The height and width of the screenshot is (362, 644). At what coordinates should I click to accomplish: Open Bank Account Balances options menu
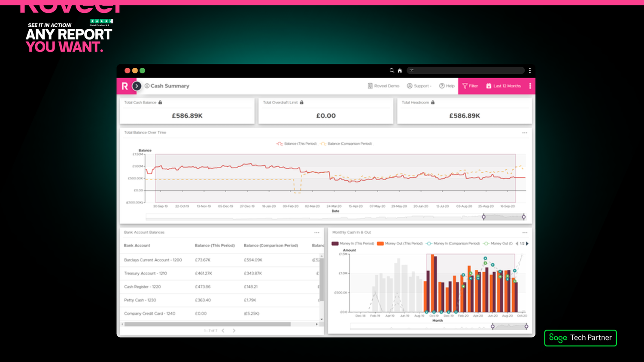[x=317, y=232]
